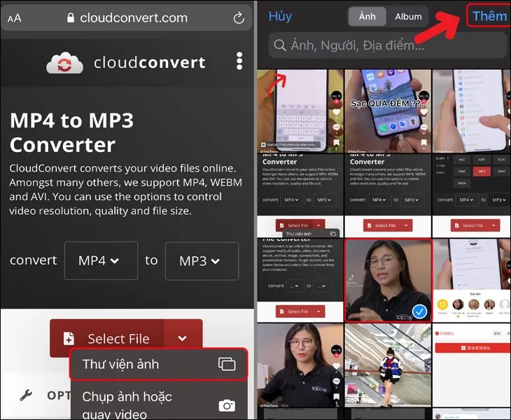Tap the CloudConvert cloud logo
The height and width of the screenshot is (420, 511).
(64, 62)
